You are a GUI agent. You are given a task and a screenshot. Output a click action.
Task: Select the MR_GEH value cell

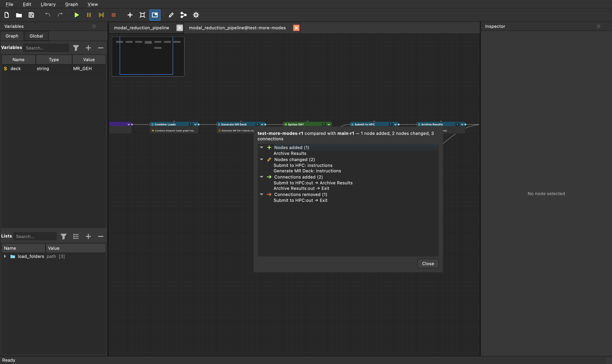click(x=89, y=68)
